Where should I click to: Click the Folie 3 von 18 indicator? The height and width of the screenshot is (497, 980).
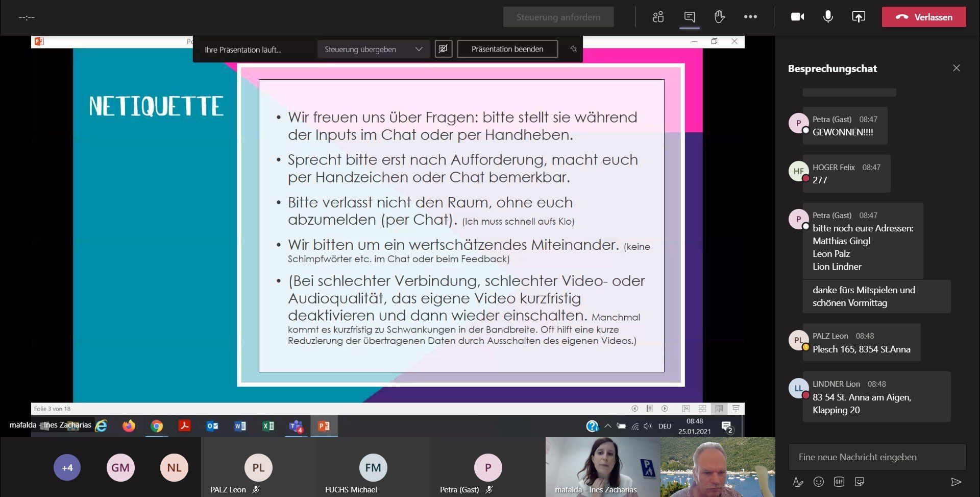pos(52,409)
